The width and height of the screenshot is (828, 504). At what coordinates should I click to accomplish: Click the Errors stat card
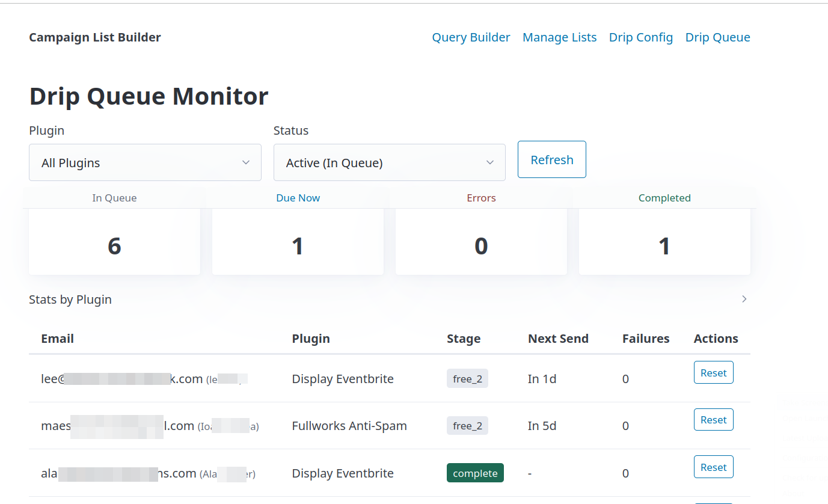(x=481, y=241)
